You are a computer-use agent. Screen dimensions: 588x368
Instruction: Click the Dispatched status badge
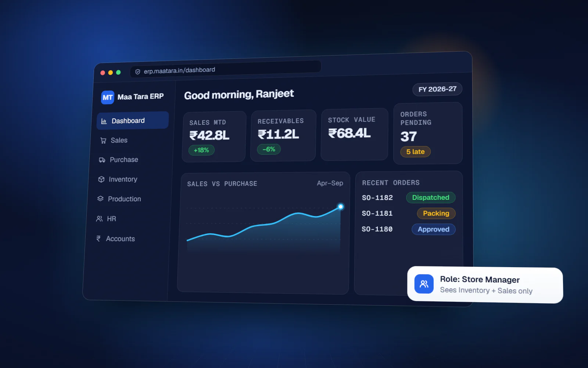coord(431,198)
